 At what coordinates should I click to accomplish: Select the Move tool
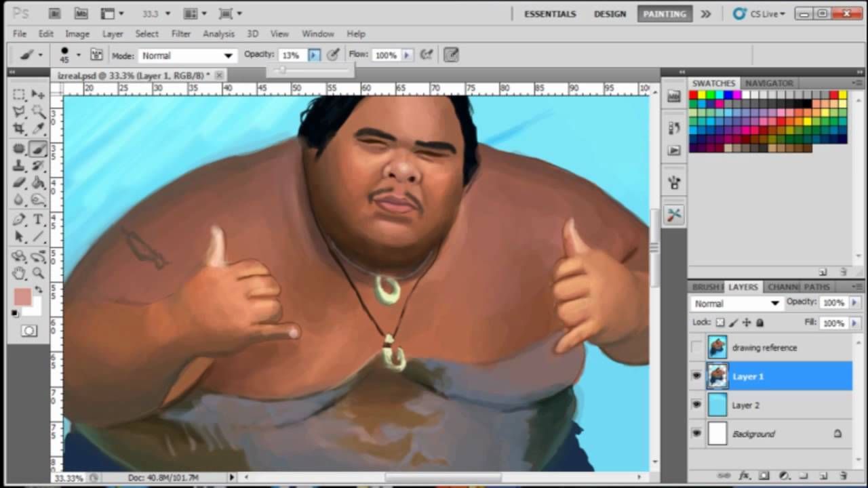click(x=38, y=94)
